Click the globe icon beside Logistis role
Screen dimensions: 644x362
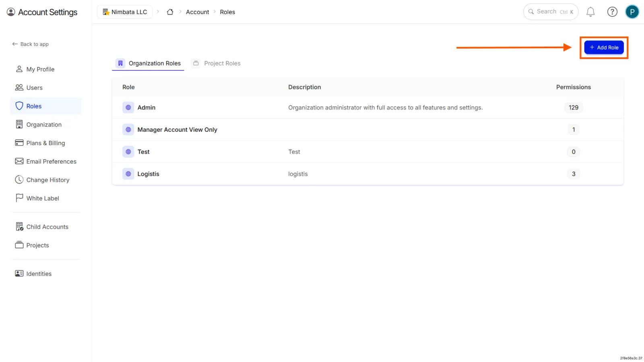pos(128,174)
